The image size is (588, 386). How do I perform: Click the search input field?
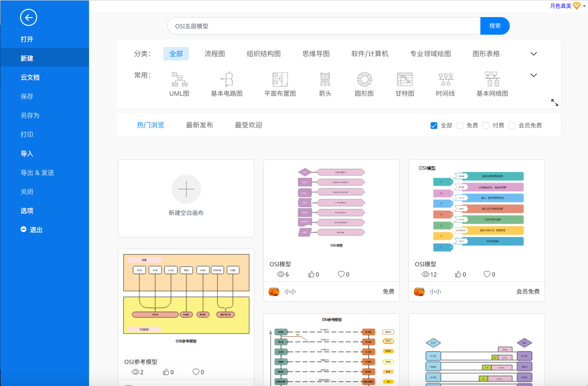[x=324, y=26]
